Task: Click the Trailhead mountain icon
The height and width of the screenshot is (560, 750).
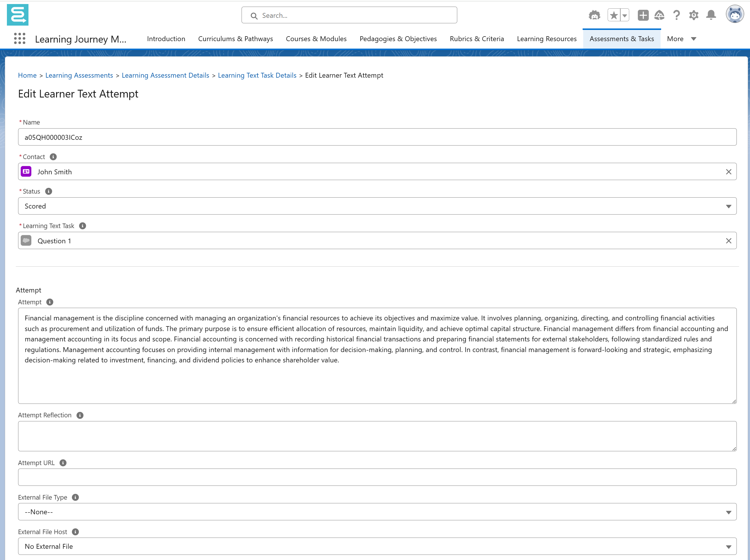Action: coord(659,15)
